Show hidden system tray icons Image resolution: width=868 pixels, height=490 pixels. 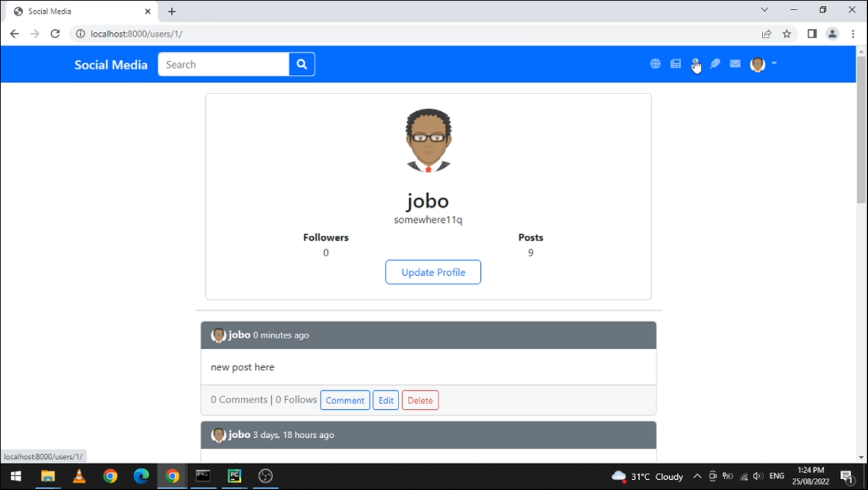click(697, 477)
